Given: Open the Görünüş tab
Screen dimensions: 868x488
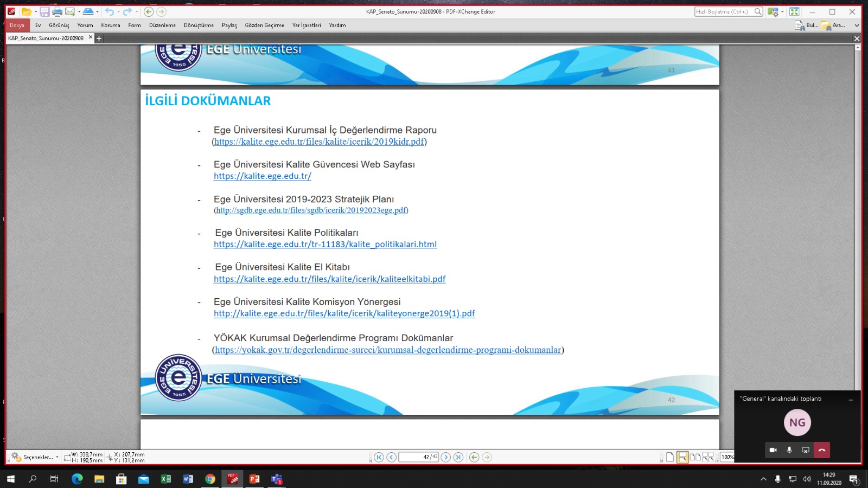Looking at the screenshot, I should (x=59, y=25).
